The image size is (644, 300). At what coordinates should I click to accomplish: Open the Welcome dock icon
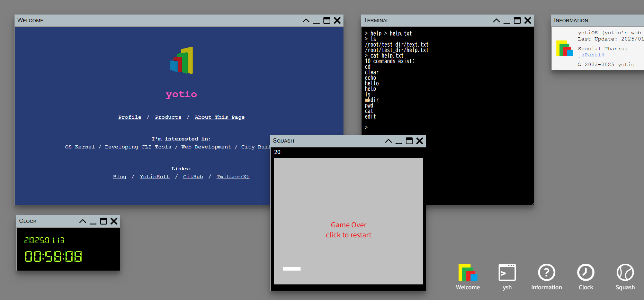(x=468, y=277)
